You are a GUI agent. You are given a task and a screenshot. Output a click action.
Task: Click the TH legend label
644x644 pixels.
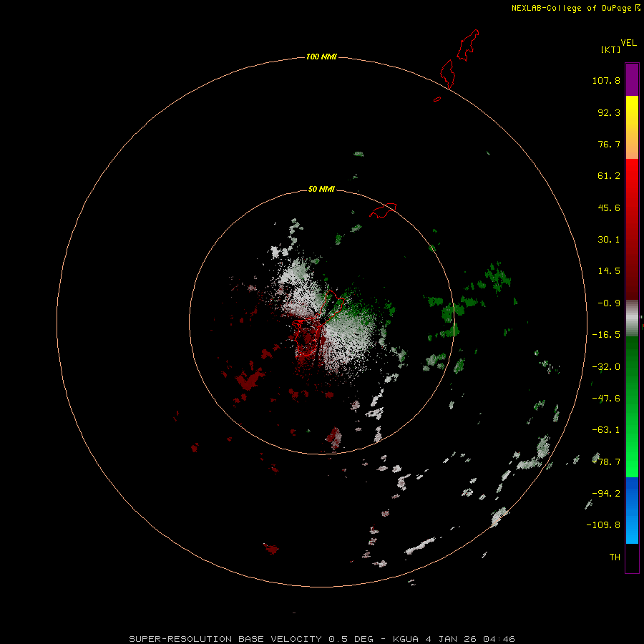tap(615, 557)
